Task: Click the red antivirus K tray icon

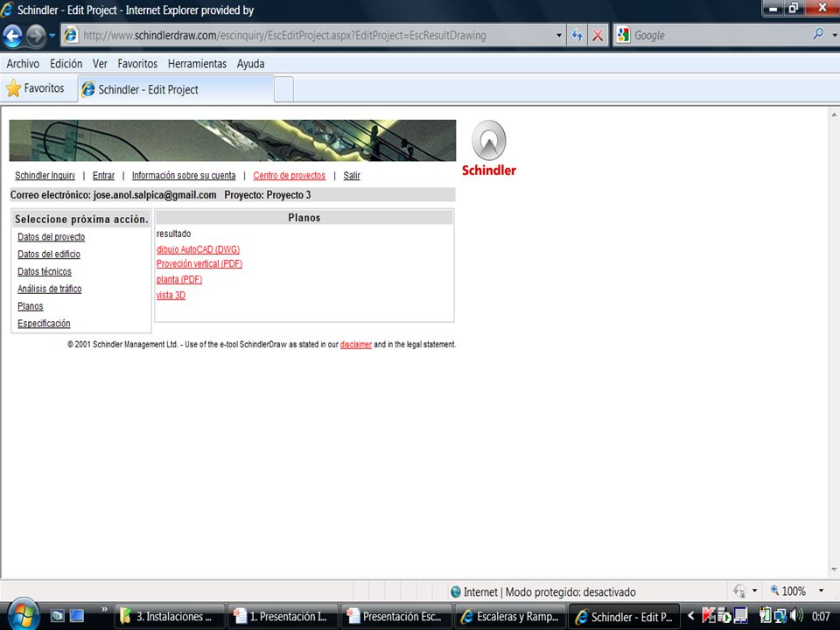Action: (x=709, y=615)
